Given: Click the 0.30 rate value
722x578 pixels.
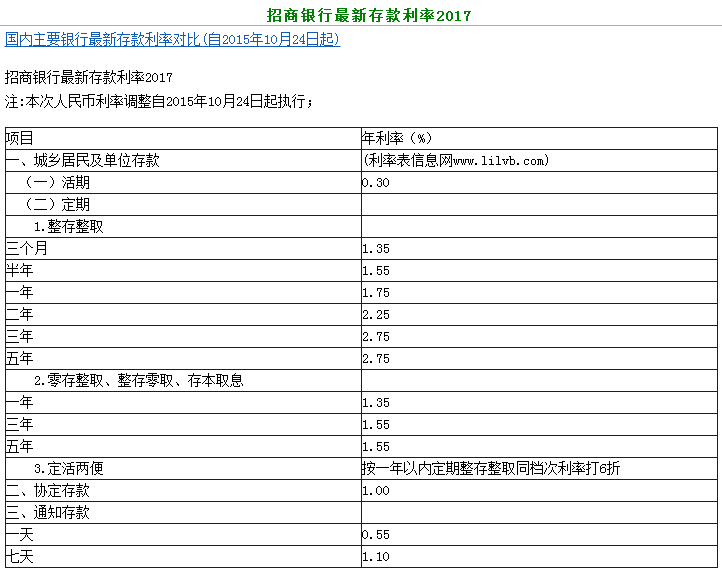Looking at the screenshot, I should (x=376, y=183).
